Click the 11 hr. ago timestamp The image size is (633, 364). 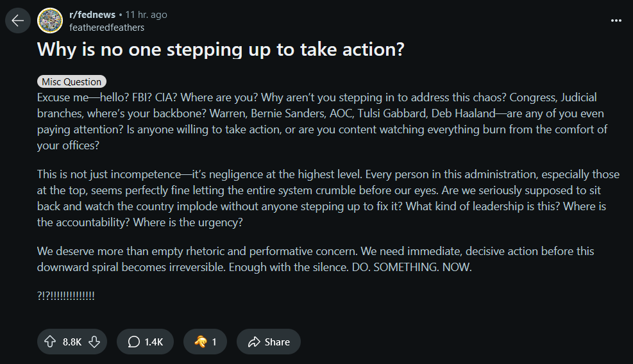[x=146, y=15]
